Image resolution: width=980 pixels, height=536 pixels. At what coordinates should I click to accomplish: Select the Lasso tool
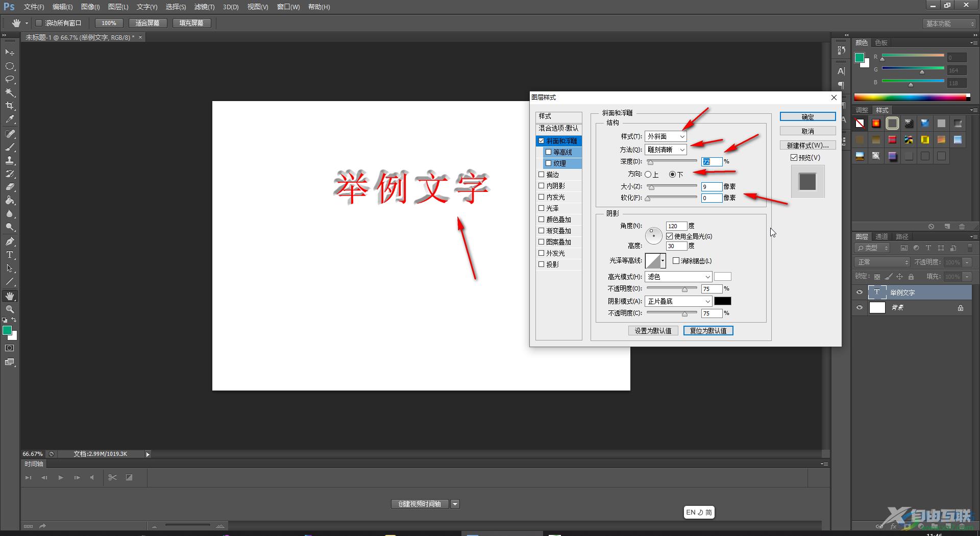point(10,79)
